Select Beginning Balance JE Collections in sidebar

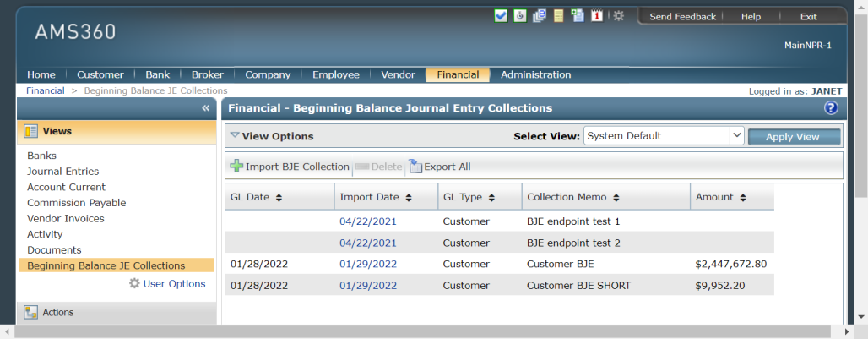click(117, 265)
